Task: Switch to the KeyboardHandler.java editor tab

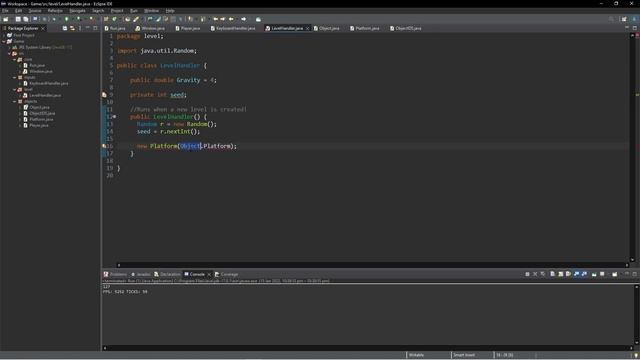Action: coord(233,28)
